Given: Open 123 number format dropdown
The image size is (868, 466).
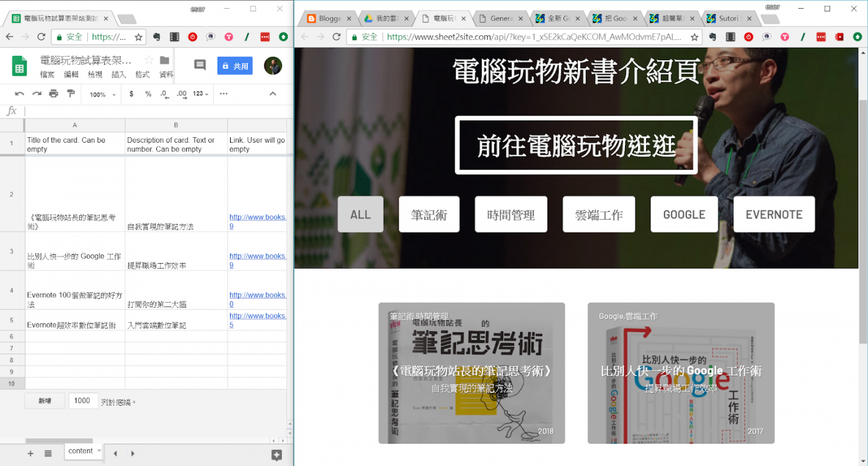Looking at the screenshot, I should click(x=200, y=94).
